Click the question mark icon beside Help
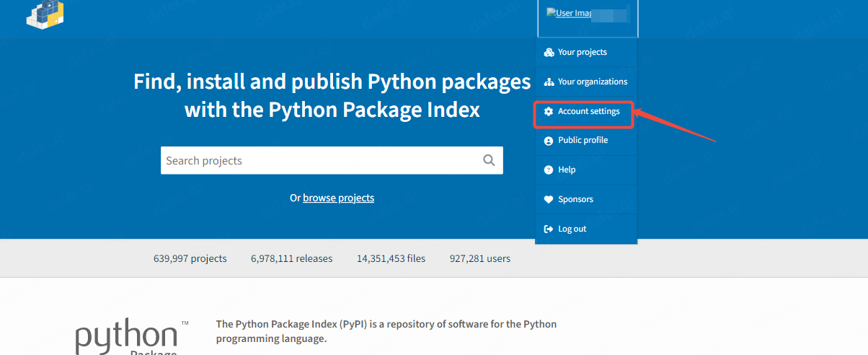The width and height of the screenshot is (868, 355). click(549, 170)
